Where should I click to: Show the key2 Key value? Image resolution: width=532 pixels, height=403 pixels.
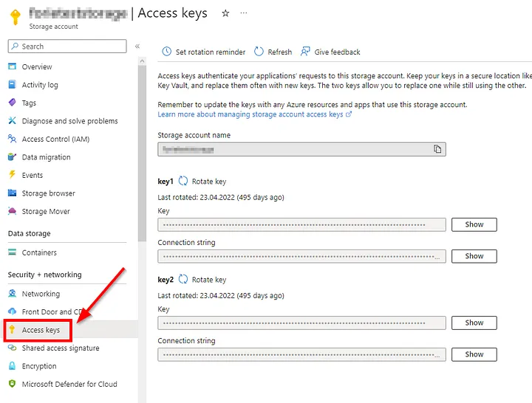tap(474, 323)
